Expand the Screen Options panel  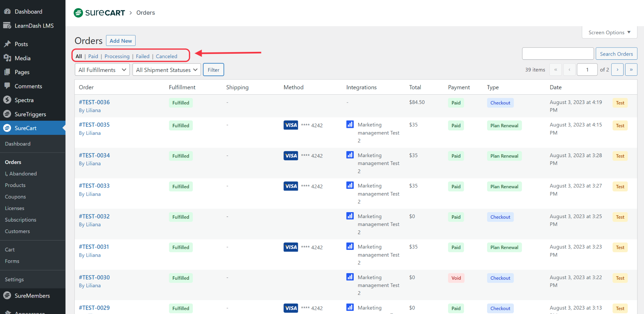point(609,32)
